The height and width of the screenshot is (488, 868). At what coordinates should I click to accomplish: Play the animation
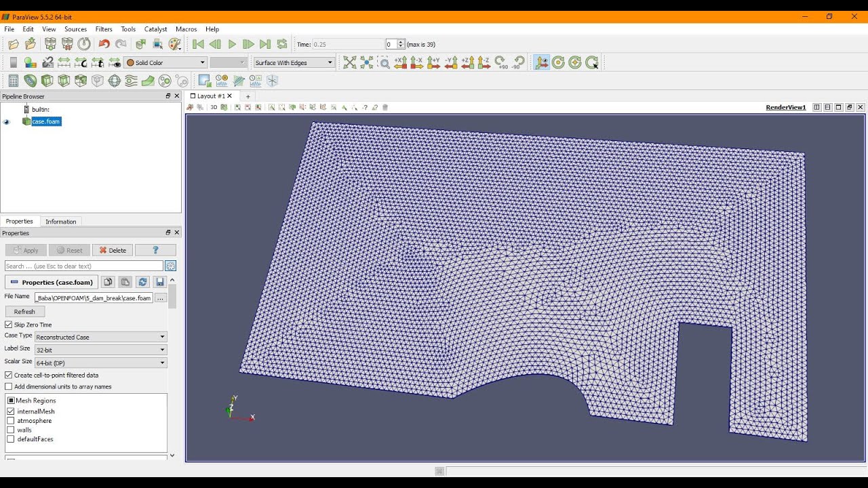point(232,44)
